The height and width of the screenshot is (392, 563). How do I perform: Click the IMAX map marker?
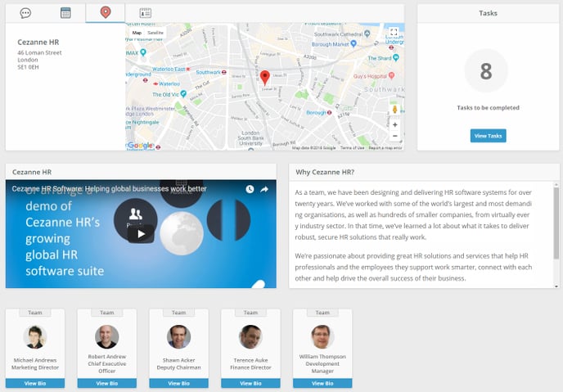(x=143, y=52)
